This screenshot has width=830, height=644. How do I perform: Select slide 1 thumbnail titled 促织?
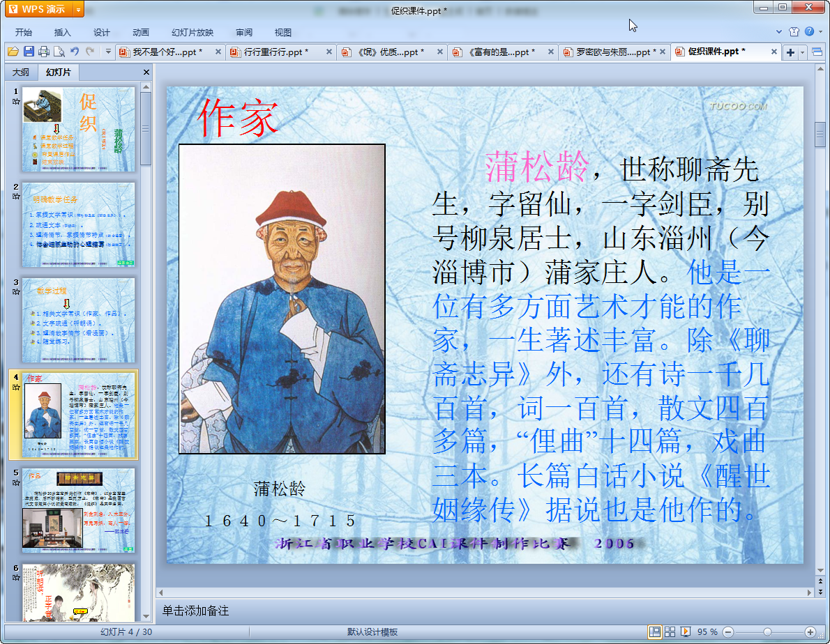coord(78,129)
